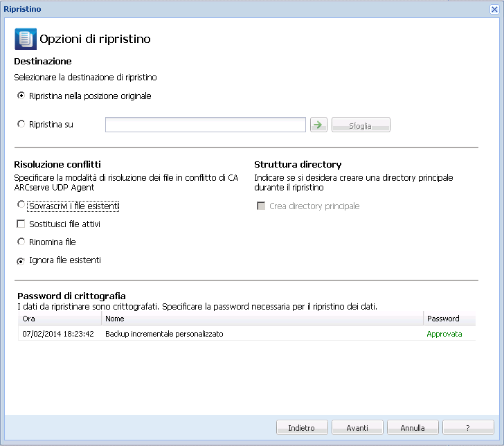Open help with the question mark button
504x446 pixels.
click(x=468, y=427)
